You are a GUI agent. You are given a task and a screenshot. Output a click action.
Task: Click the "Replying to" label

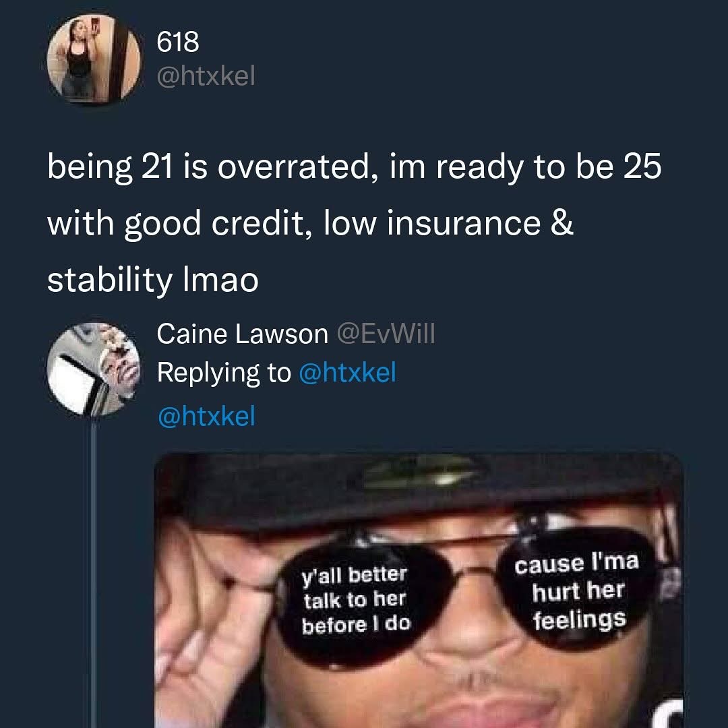point(224,373)
